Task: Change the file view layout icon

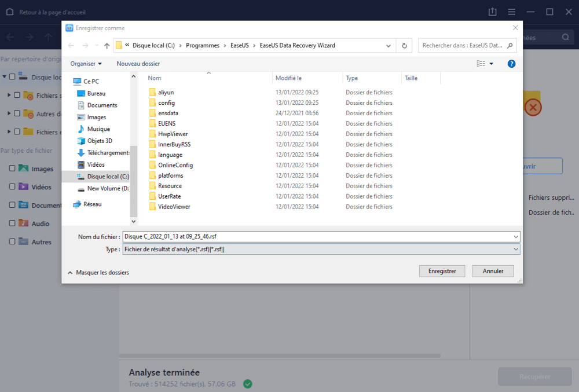Action: click(481, 64)
